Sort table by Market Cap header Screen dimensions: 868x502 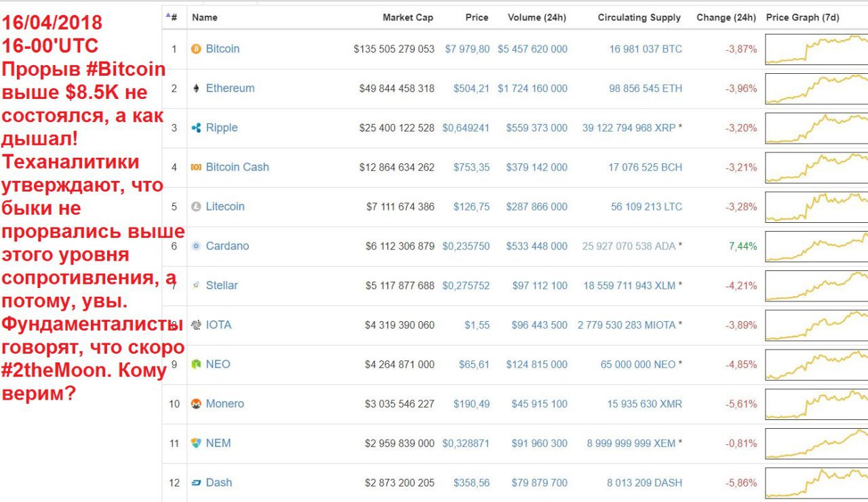click(x=408, y=18)
